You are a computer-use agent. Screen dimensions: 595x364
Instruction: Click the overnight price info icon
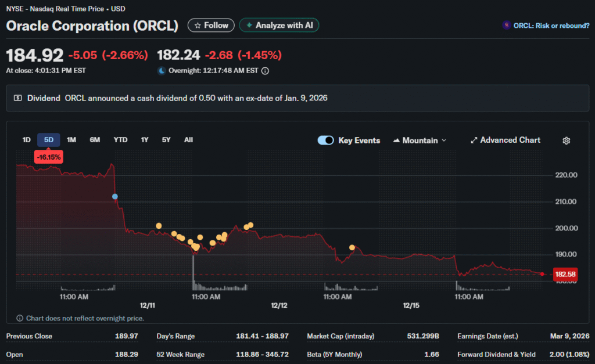click(265, 71)
